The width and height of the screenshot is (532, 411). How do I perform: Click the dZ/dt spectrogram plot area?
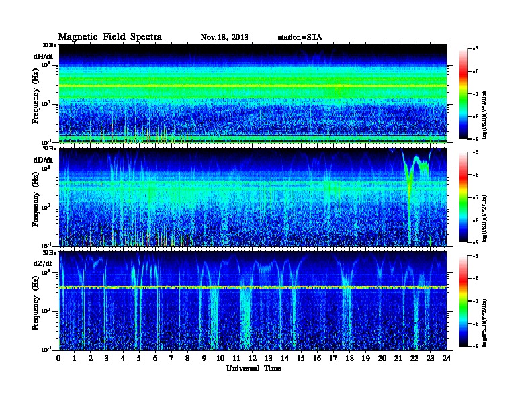(x=253, y=301)
